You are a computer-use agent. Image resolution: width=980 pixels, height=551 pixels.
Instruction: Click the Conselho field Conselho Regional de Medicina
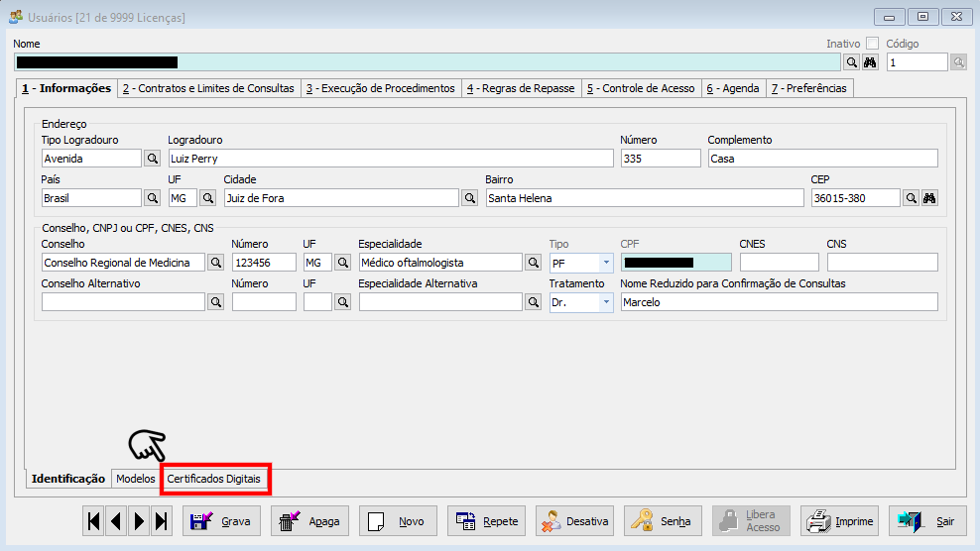pyautogui.click(x=123, y=263)
